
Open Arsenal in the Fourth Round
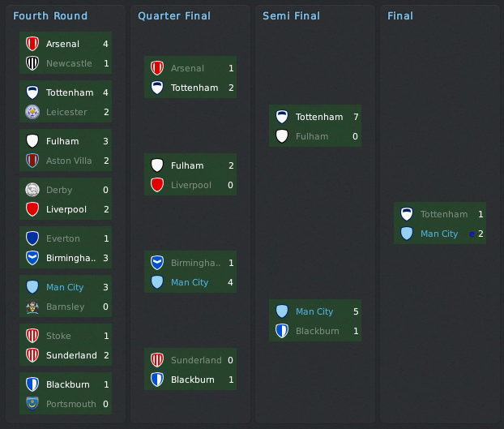(x=62, y=44)
